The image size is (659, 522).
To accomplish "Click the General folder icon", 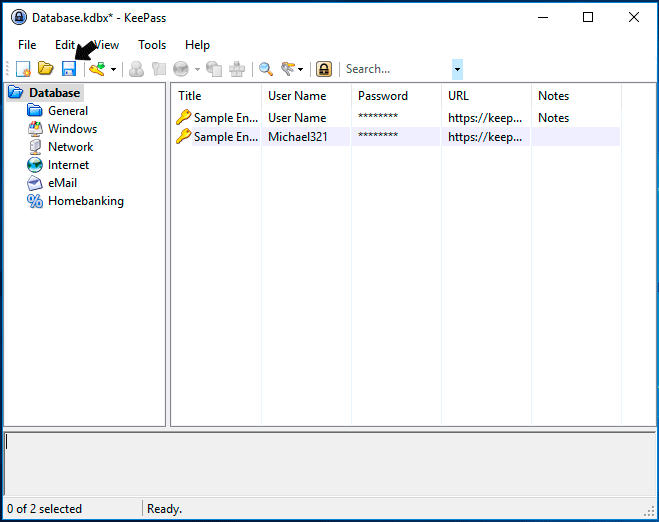I will click(35, 111).
